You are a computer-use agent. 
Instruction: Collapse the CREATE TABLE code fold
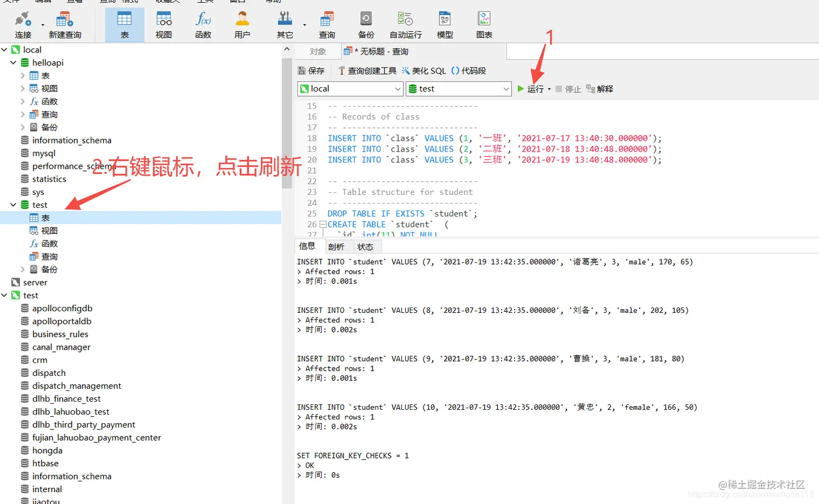[x=323, y=225]
